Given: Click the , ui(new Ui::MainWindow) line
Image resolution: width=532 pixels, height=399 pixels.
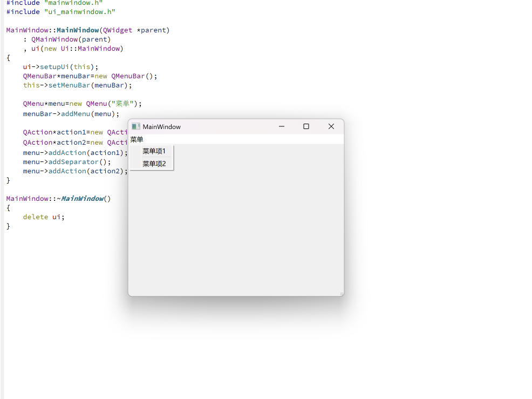Looking at the screenshot, I should pyautogui.click(x=73, y=49).
